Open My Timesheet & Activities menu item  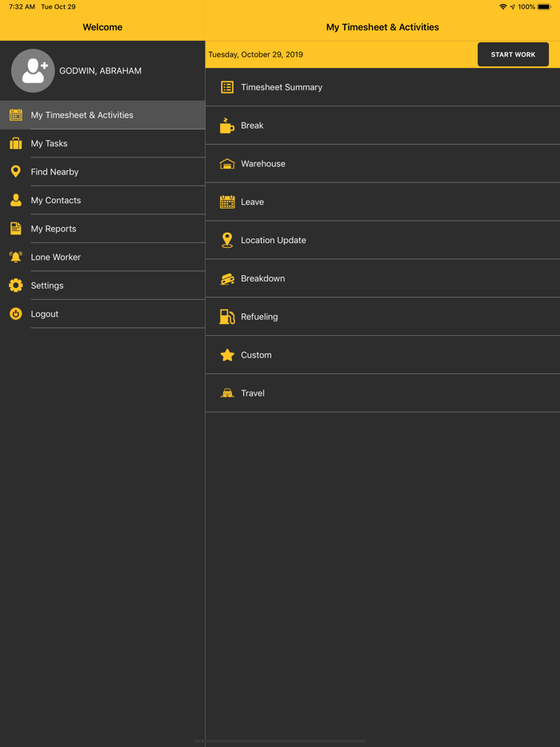coord(102,115)
